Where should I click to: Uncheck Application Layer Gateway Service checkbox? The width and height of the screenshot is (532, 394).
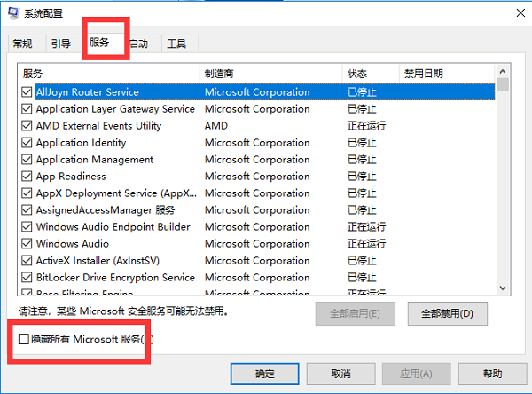point(27,108)
